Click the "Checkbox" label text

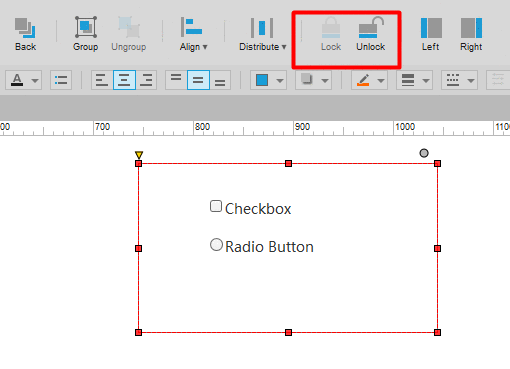[x=258, y=209]
